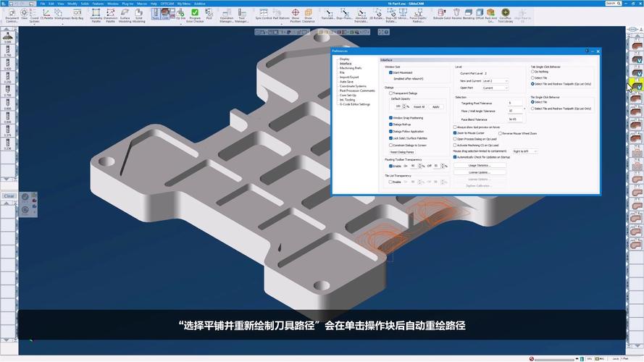
Task: Adjust Floating Toolbar Off transparency spinner
Action: [443, 166]
